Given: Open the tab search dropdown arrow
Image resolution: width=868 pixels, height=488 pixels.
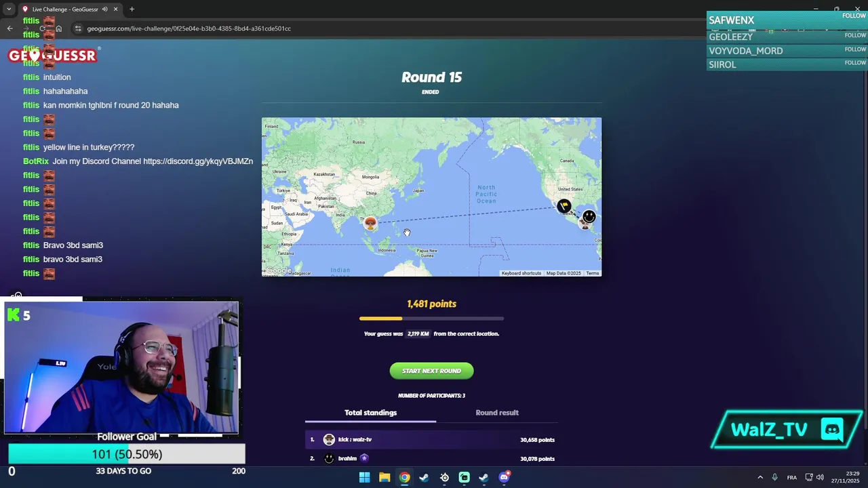Looking at the screenshot, I should pyautogui.click(x=9, y=9).
